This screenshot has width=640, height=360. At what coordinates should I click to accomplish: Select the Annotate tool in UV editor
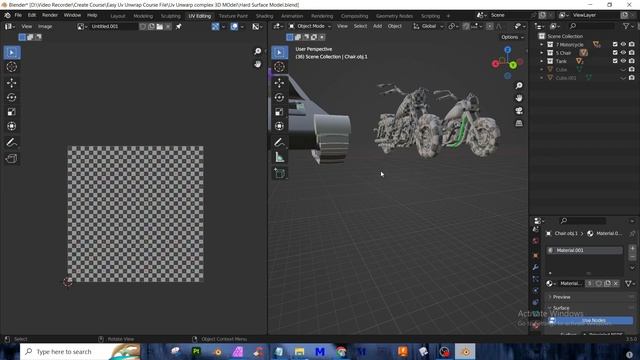pos(11,142)
